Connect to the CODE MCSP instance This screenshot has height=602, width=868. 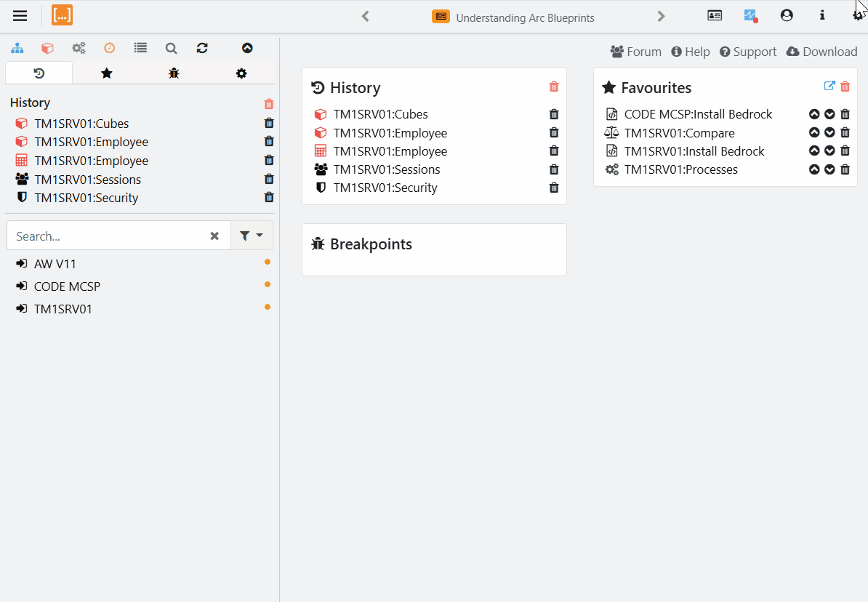point(67,286)
